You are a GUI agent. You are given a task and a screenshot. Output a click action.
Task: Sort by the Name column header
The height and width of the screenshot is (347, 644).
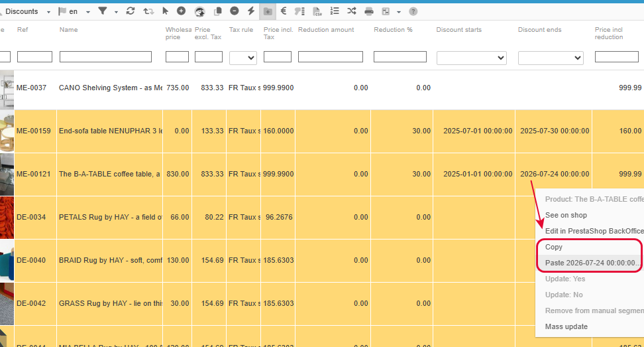[x=68, y=30]
